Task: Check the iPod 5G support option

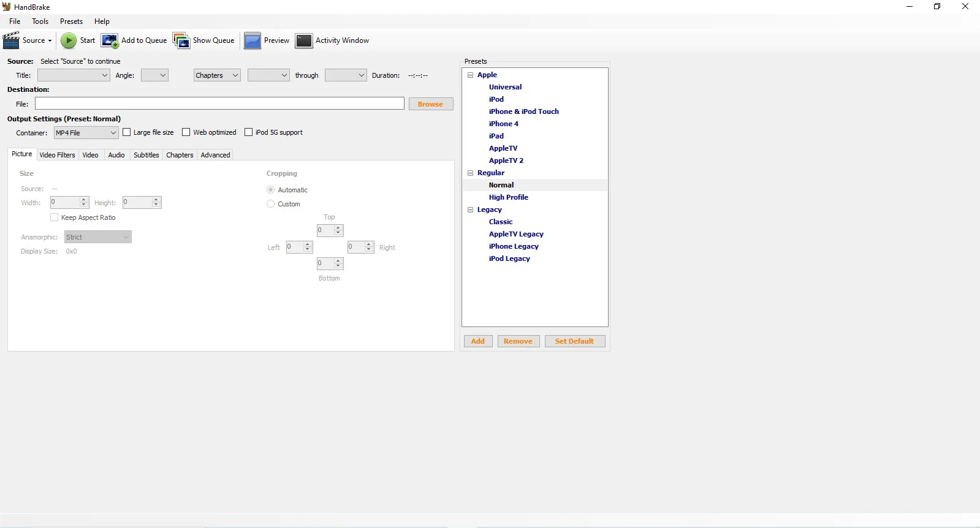Action: point(249,132)
